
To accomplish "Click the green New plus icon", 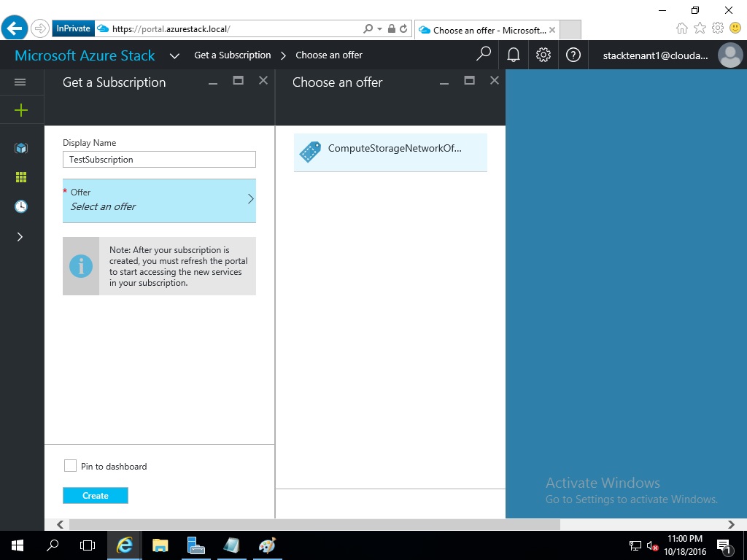I will [x=21, y=111].
